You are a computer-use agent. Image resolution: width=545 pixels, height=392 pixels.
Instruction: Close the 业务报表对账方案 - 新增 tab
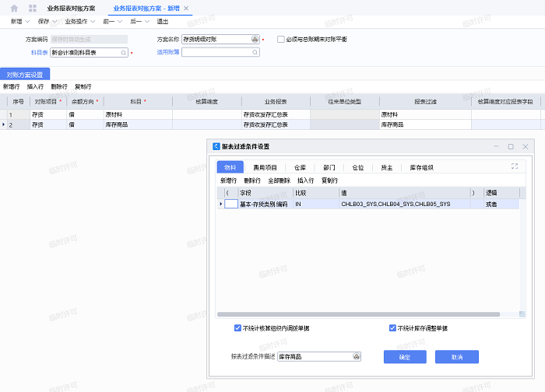(186, 8)
